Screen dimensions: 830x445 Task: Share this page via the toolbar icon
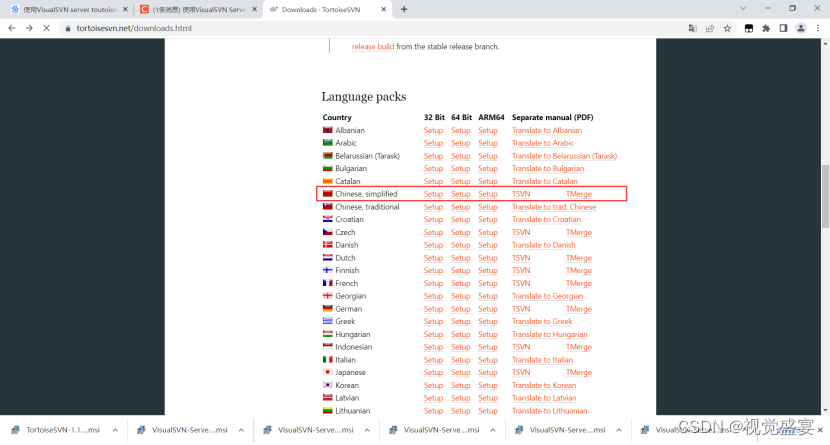click(710, 28)
